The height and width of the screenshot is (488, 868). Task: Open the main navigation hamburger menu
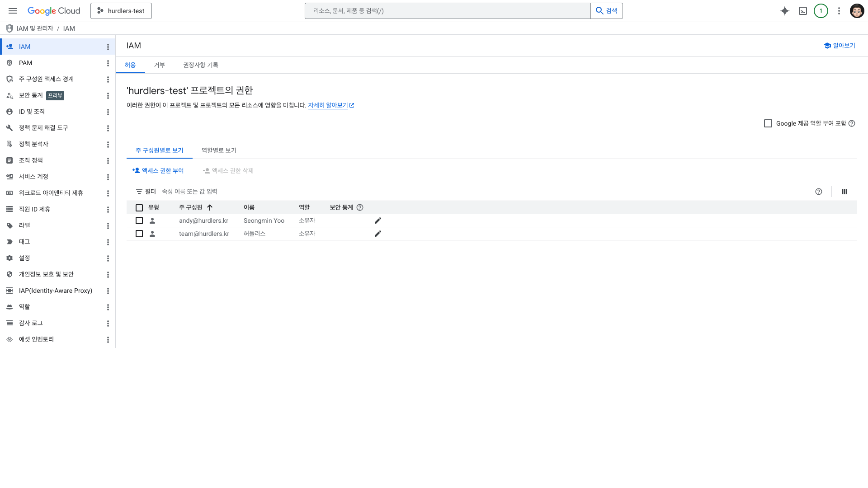[13, 11]
